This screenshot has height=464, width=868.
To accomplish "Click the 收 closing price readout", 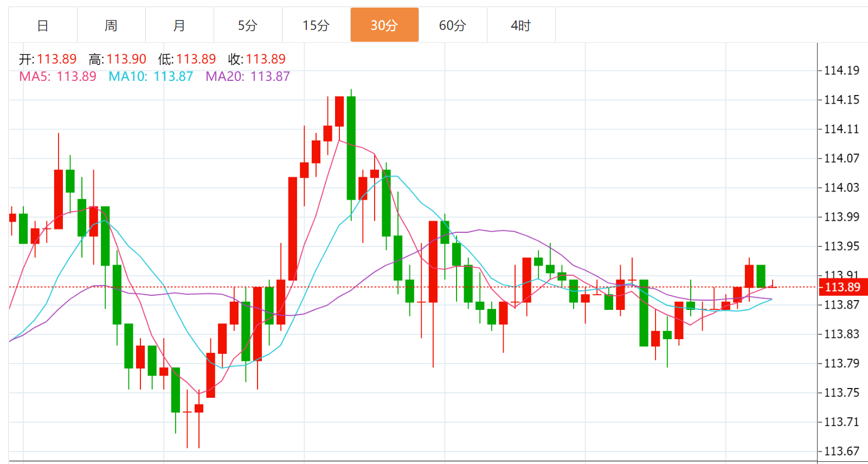I will coord(265,59).
